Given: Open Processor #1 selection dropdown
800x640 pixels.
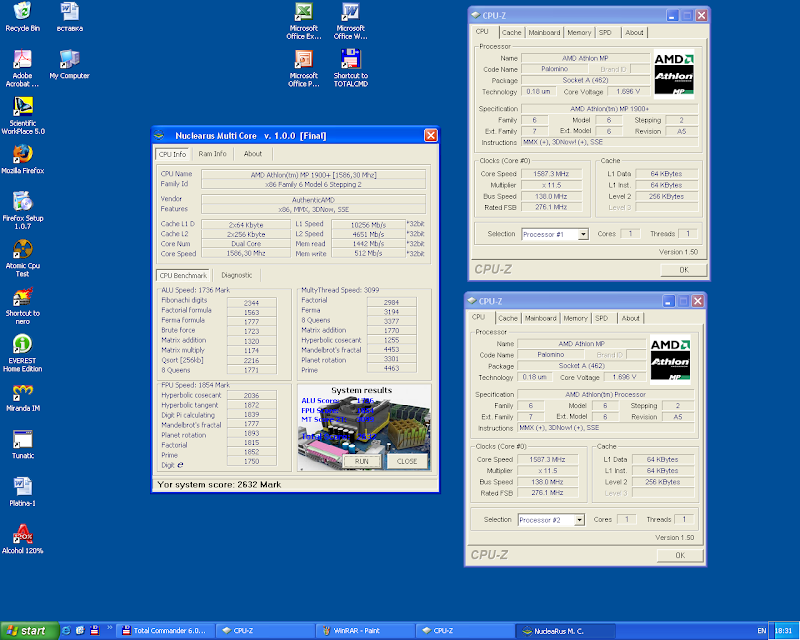Looking at the screenshot, I should [583, 234].
